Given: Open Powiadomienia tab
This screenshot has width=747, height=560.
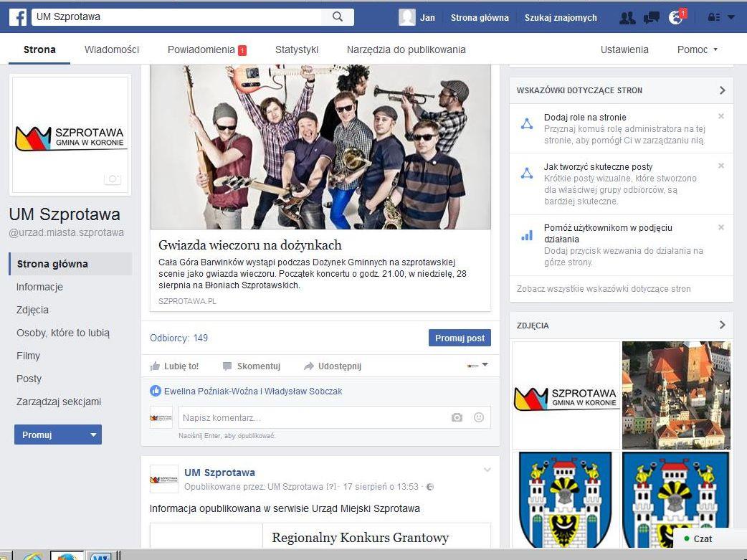Looking at the screenshot, I should point(206,49).
